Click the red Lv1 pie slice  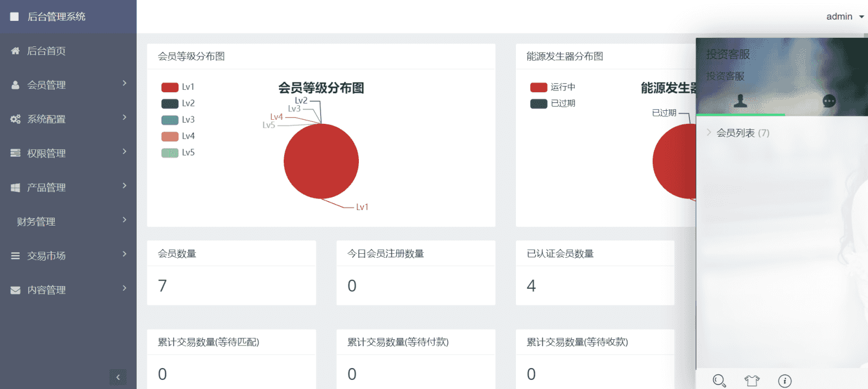click(321, 162)
